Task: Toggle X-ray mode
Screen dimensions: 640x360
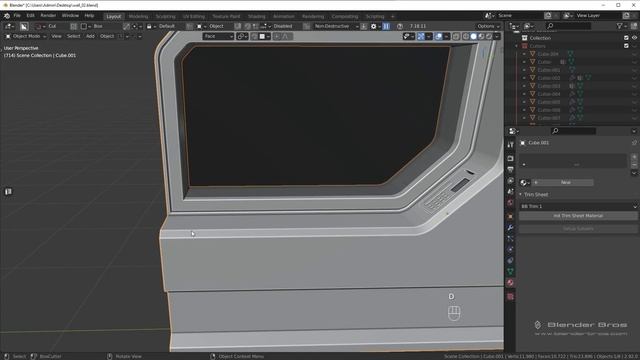Action: point(456,36)
